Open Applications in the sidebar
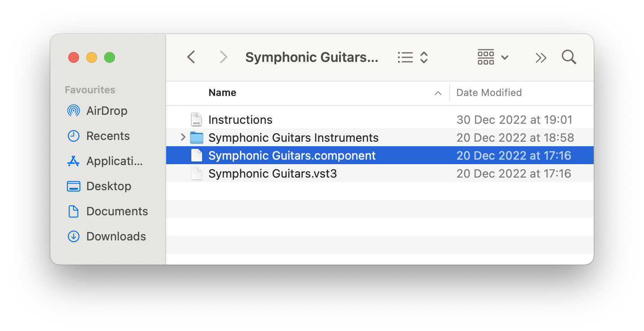The height and width of the screenshot is (331, 644). [x=114, y=161]
